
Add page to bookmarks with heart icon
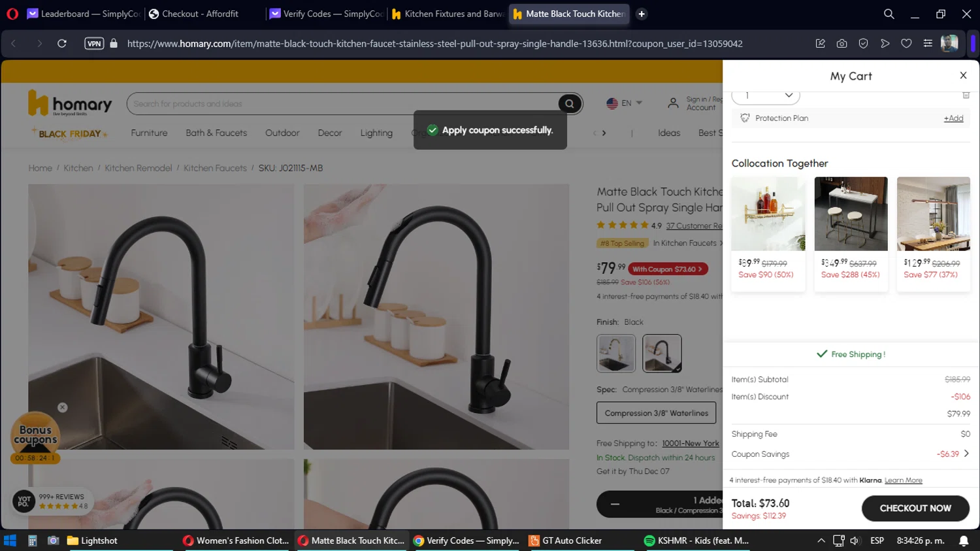pyautogui.click(x=906, y=44)
